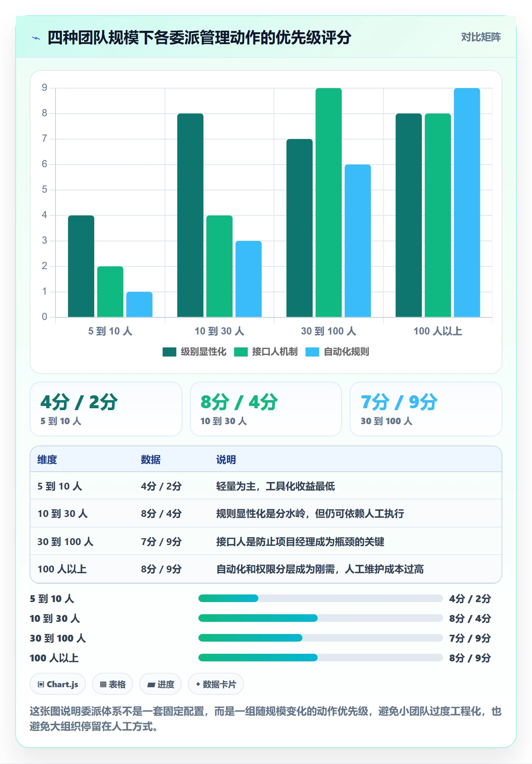Screen dimensions: 532x764
Task: Click the 数据 column header
Action: point(151,460)
